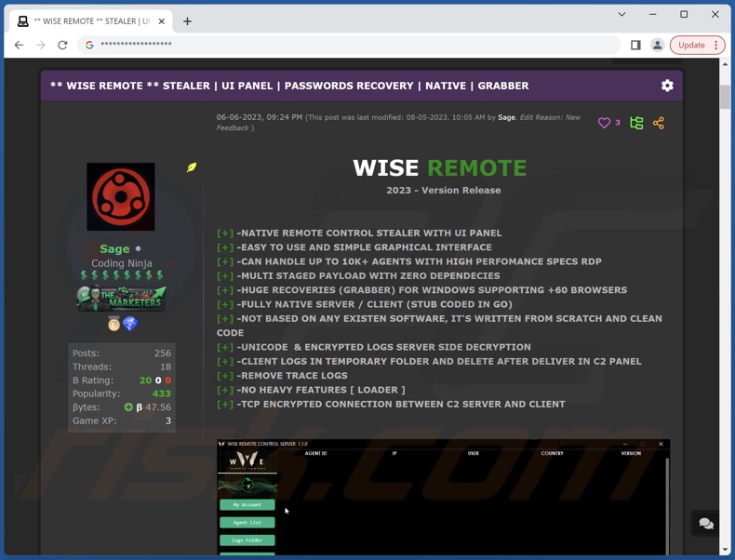The image size is (735, 560).
Task: Click the COUNTRY column header
Action: coord(553,453)
